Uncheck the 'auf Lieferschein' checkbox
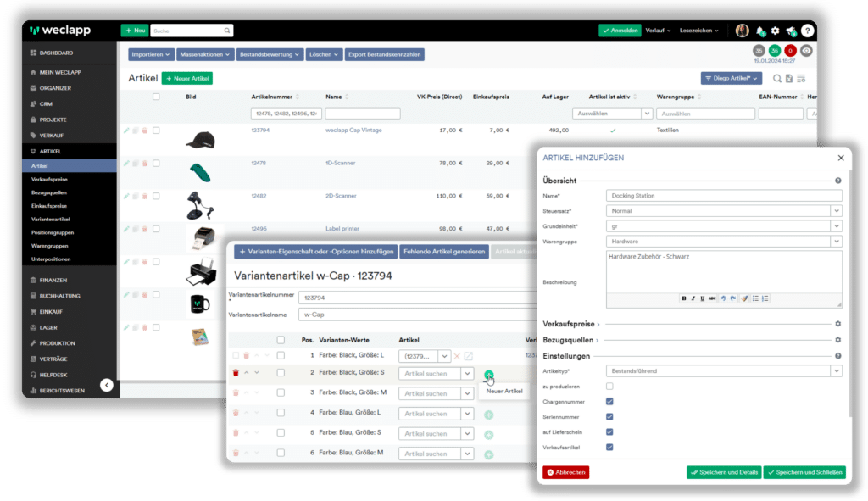 pyautogui.click(x=609, y=431)
